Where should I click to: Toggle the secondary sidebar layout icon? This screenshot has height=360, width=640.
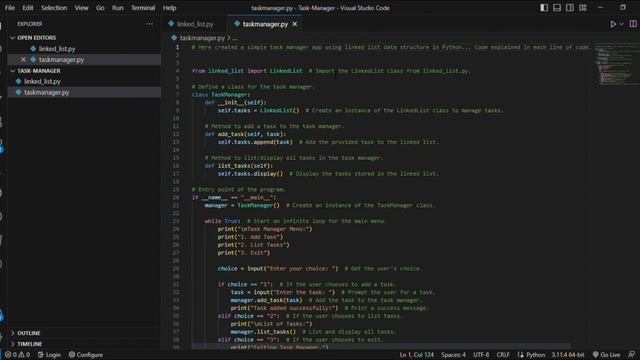(570, 8)
